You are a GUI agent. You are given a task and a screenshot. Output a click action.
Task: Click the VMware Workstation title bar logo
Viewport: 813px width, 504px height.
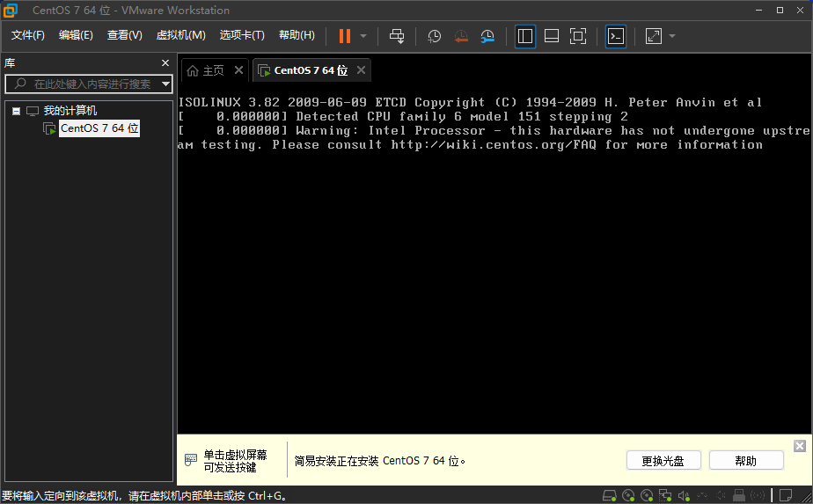(11, 11)
